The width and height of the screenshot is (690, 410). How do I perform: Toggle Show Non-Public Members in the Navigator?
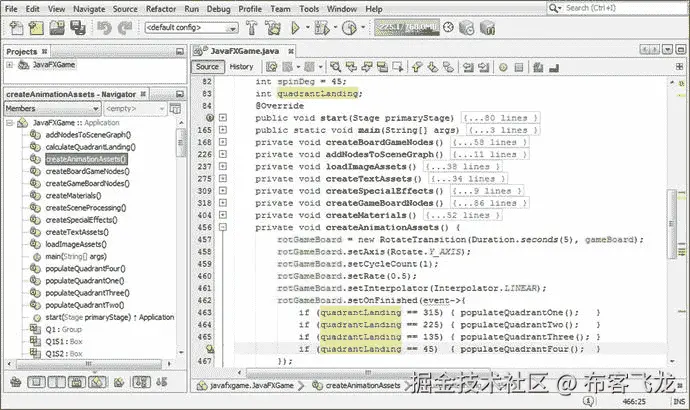77,382
